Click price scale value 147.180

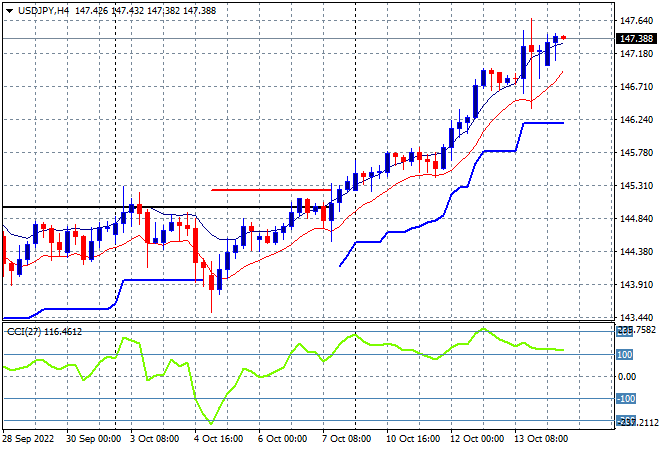(636, 54)
